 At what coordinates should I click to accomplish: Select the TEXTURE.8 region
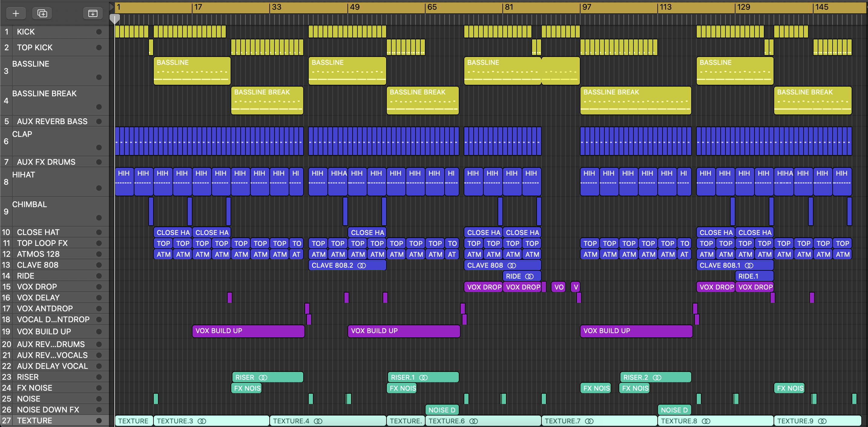[x=716, y=421]
